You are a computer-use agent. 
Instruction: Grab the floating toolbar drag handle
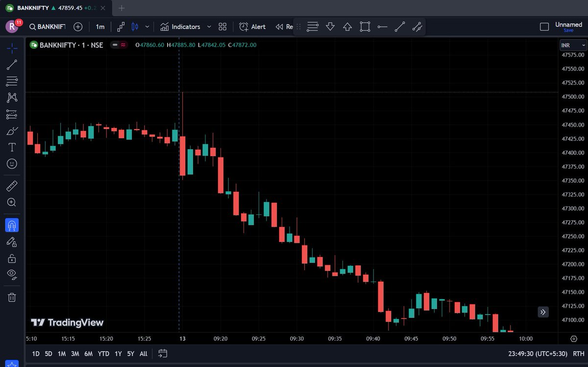299,26
